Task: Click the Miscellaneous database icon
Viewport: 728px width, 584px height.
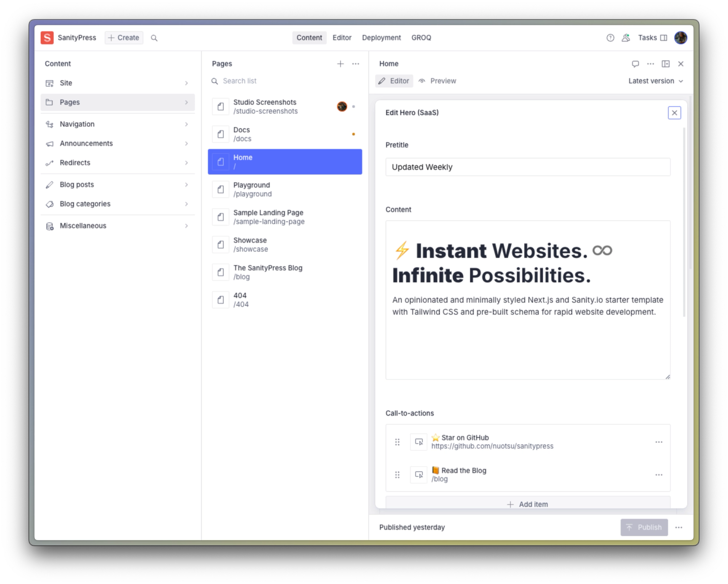Action: [50, 226]
